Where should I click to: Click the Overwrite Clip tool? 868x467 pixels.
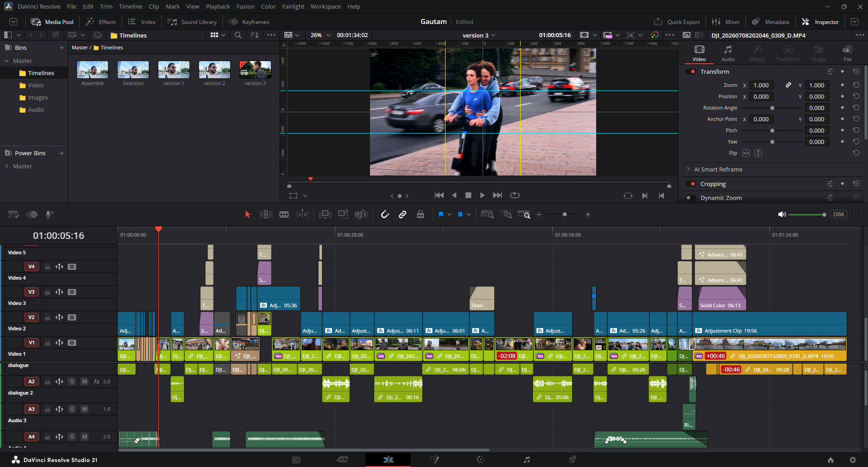(x=343, y=214)
